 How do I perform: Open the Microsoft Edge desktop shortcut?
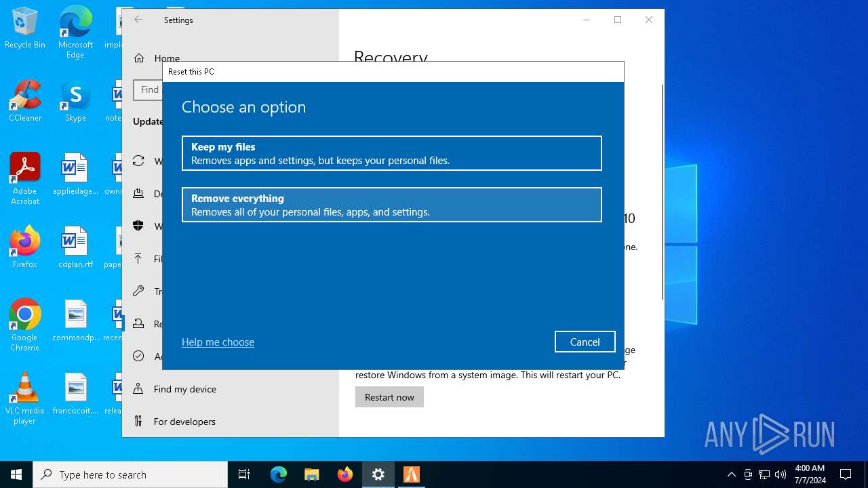tap(75, 33)
